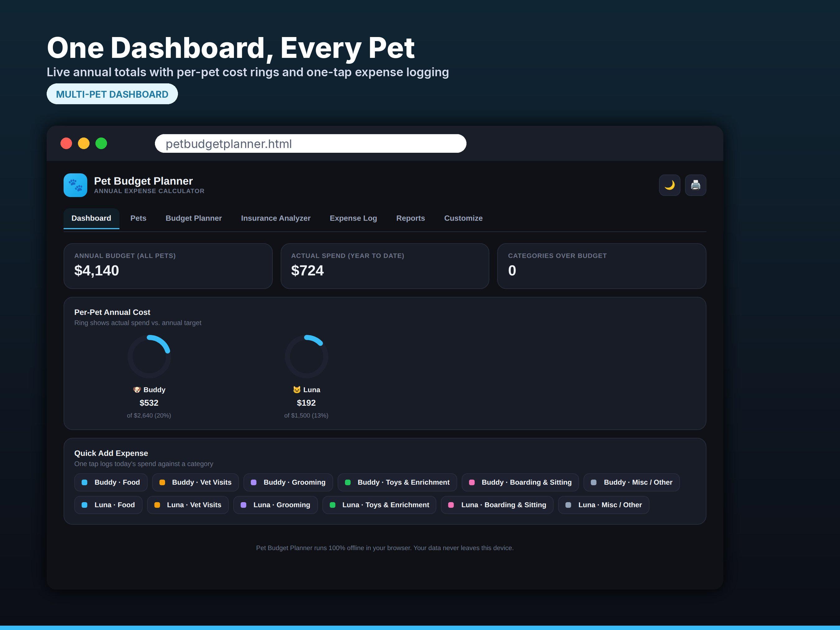Click the green window maximize dot
The height and width of the screenshot is (630, 840).
coord(101,143)
